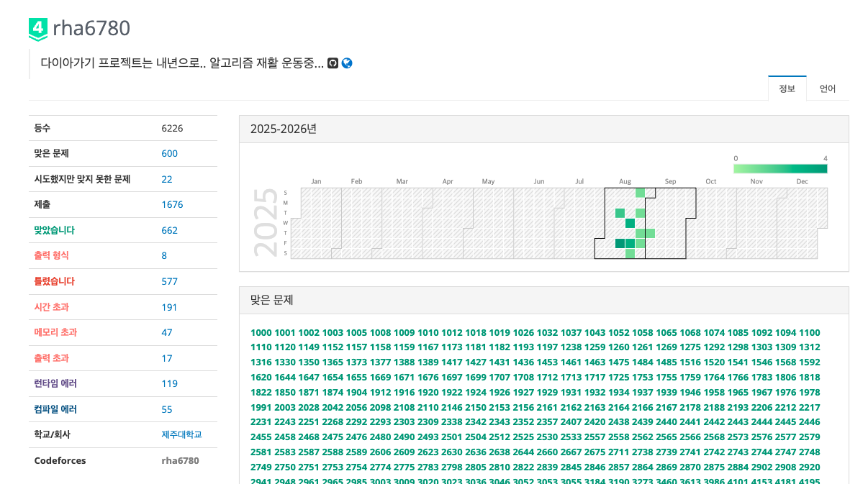Click the Sep region in the heatmap
This screenshot has width=868, height=484.
click(670, 223)
